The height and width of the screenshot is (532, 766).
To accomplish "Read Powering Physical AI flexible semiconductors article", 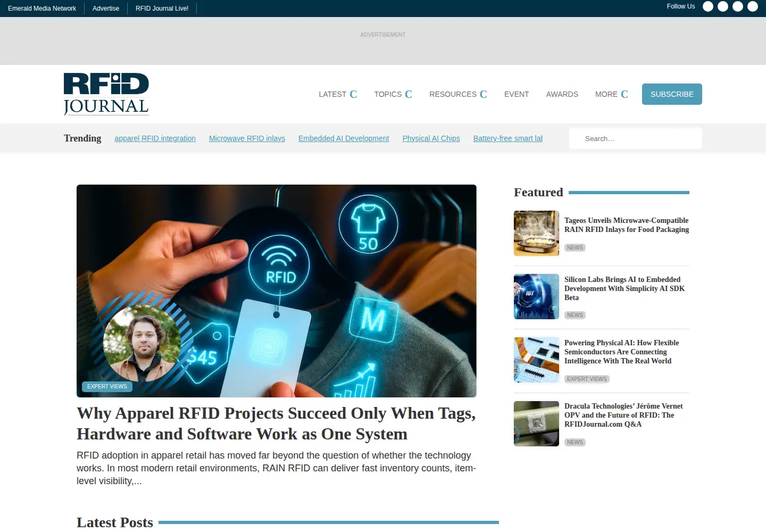I will 621,352.
